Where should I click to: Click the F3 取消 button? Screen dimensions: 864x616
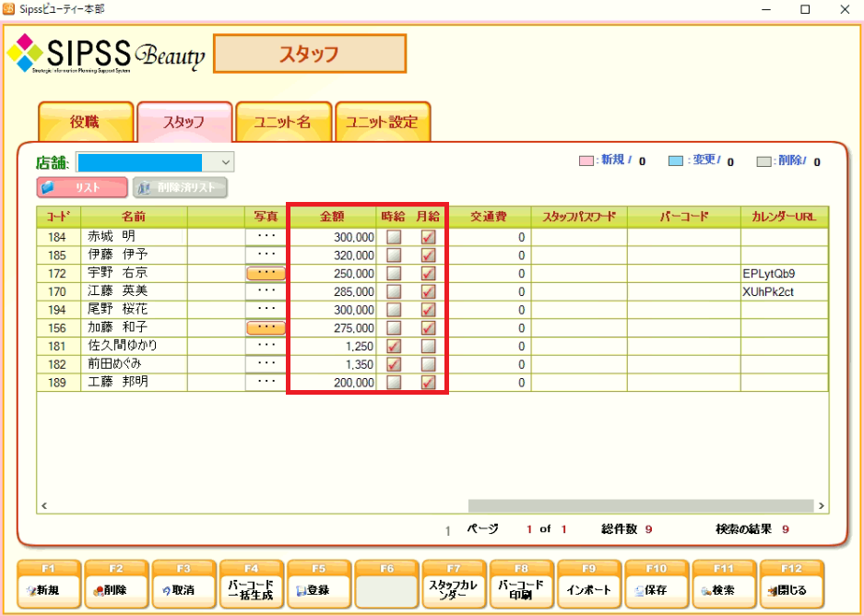184,584
